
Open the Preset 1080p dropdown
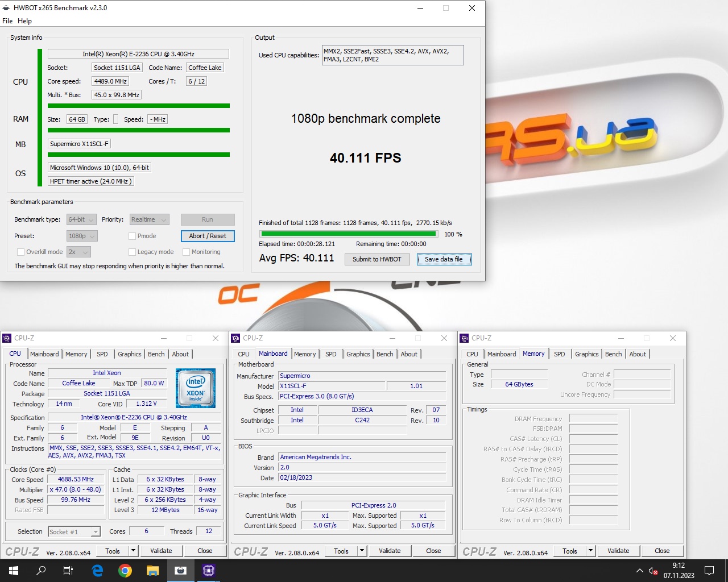pyautogui.click(x=82, y=236)
